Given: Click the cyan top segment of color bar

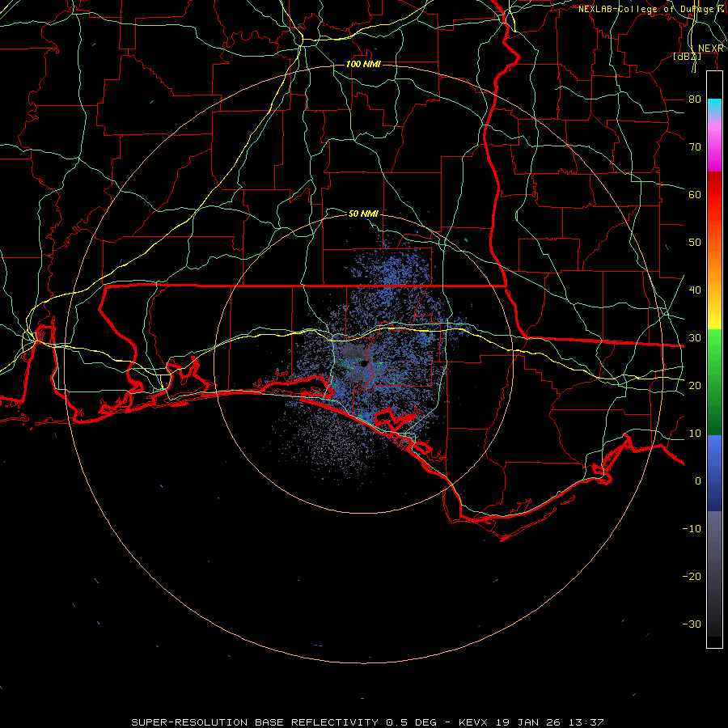Looking at the screenshot, I should (714, 107).
